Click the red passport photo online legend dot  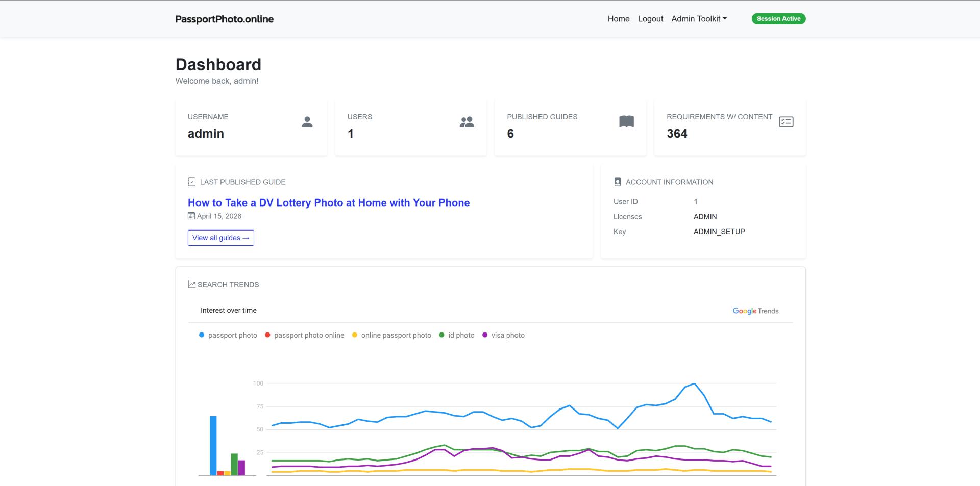(267, 335)
